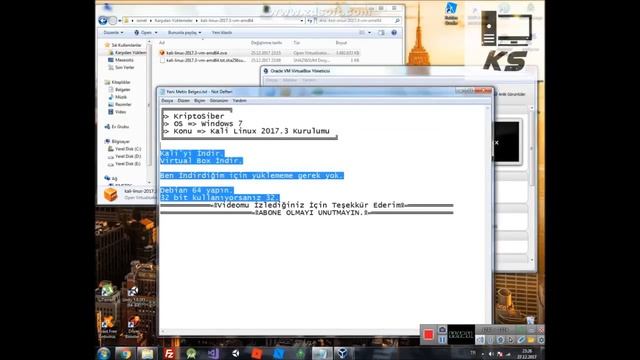
Task: Expand Open button's dropdown arrow in Explorer
Action: coord(156,32)
